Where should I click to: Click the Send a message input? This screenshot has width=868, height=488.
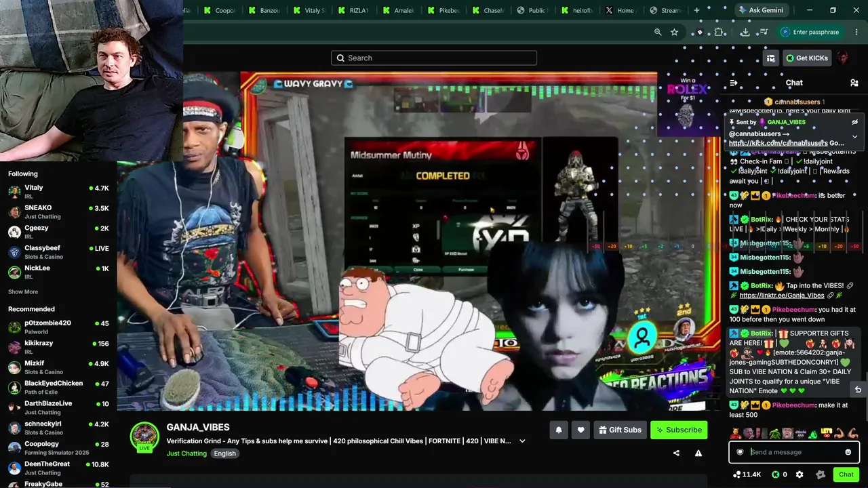click(794, 452)
